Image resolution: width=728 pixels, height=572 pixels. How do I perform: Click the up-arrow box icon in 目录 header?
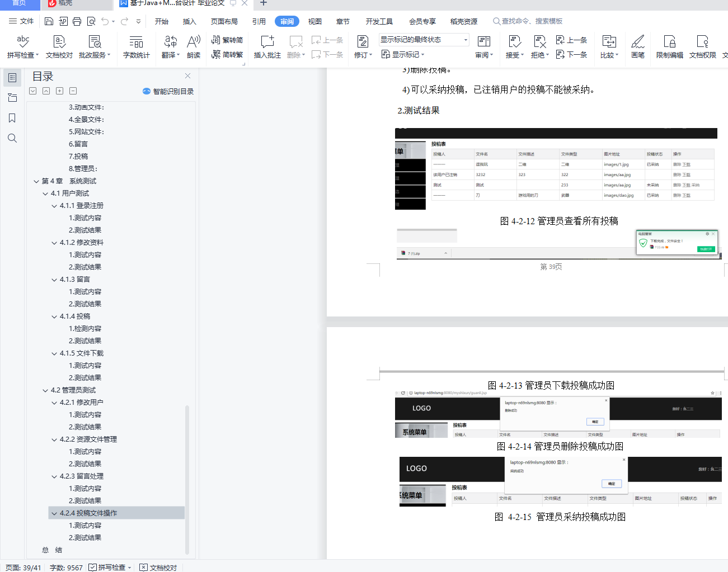[46, 91]
